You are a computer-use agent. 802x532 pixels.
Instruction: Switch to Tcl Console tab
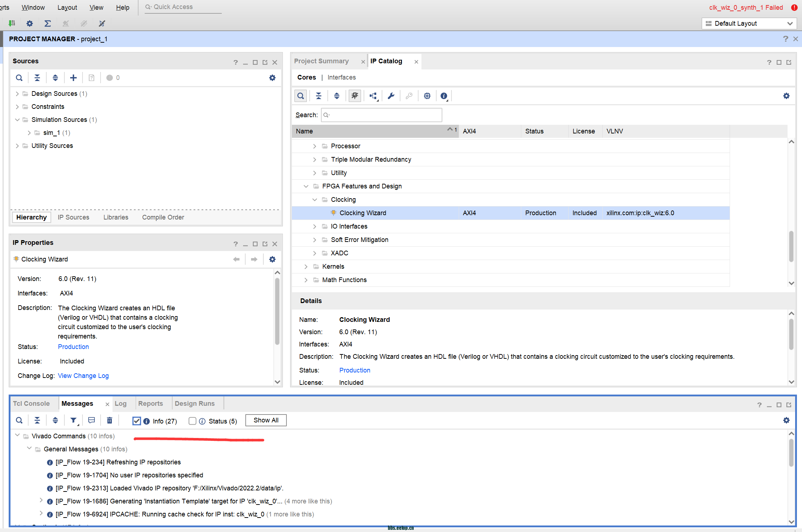pos(31,404)
